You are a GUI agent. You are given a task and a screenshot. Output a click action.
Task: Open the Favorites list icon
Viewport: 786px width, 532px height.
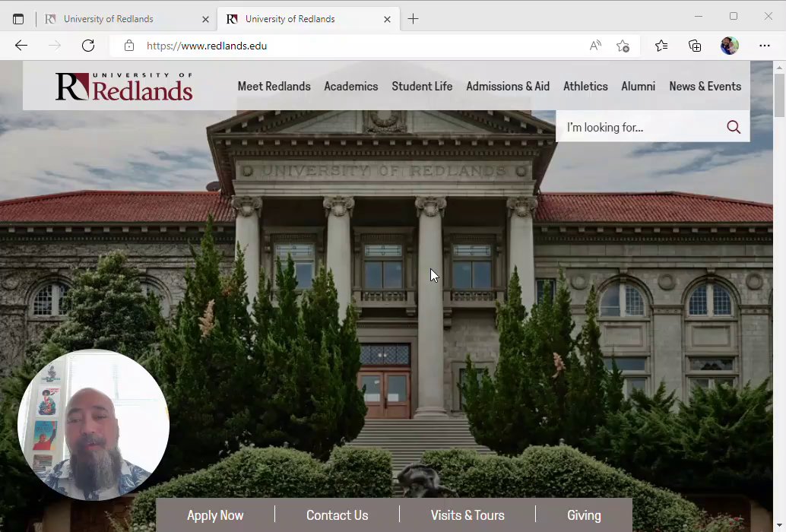pyautogui.click(x=661, y=46)
